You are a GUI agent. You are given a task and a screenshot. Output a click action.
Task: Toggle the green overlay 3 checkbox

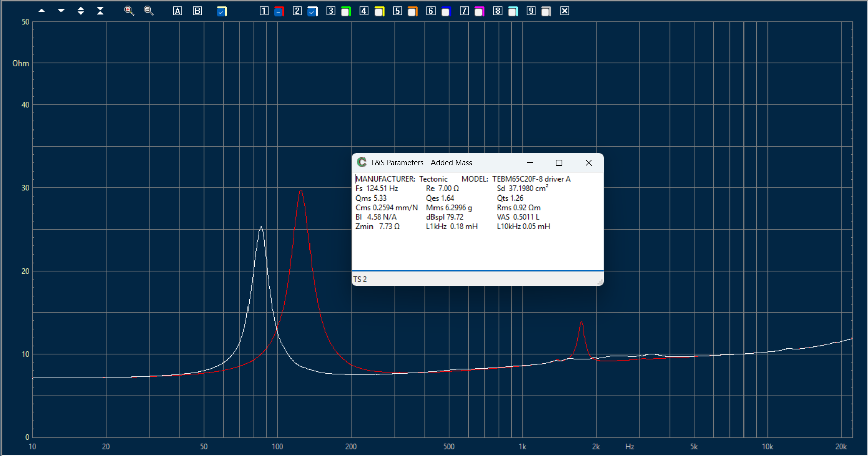click(346, 11)
